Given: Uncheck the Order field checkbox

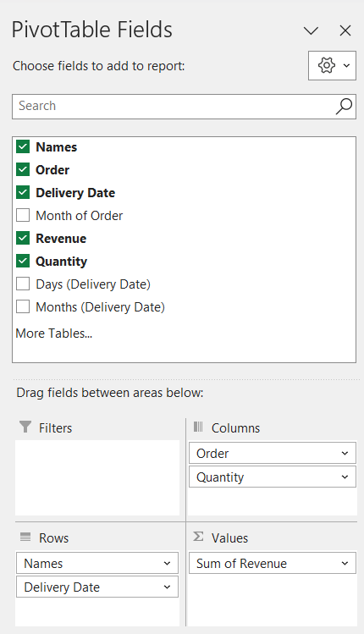Looking at the screenshot, I should [23, 169].
